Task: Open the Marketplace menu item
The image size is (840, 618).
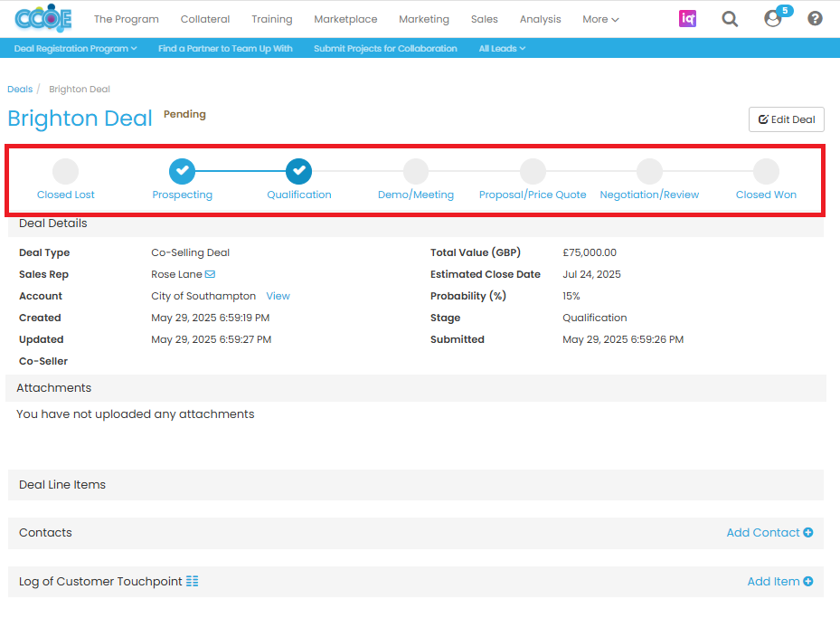Action: point(345,19)
